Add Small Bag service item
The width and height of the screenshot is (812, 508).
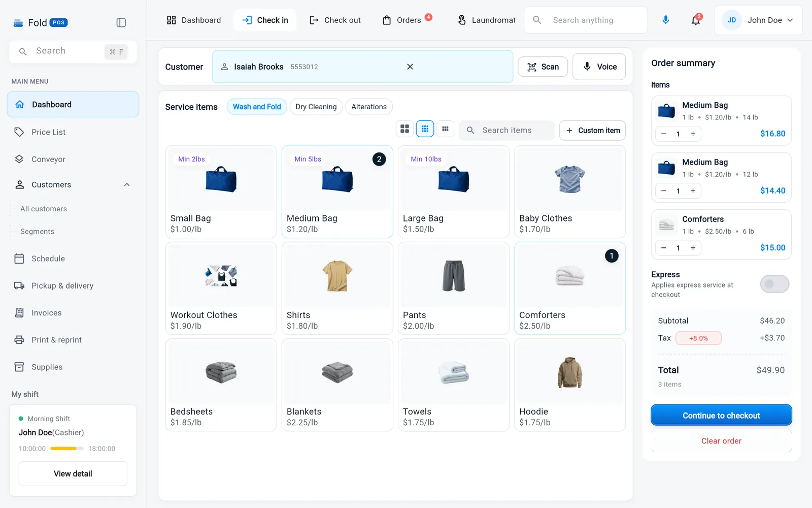(x=221, y=192)
